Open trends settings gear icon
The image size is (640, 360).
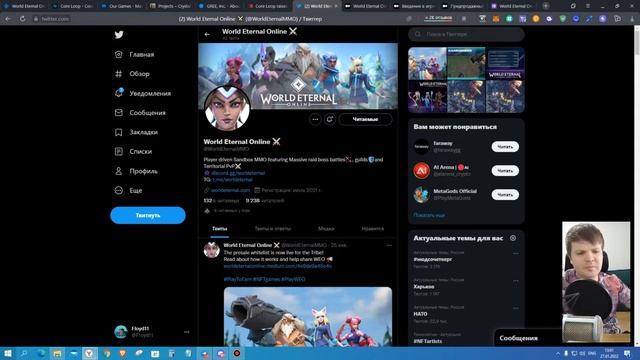click(513, 238)
